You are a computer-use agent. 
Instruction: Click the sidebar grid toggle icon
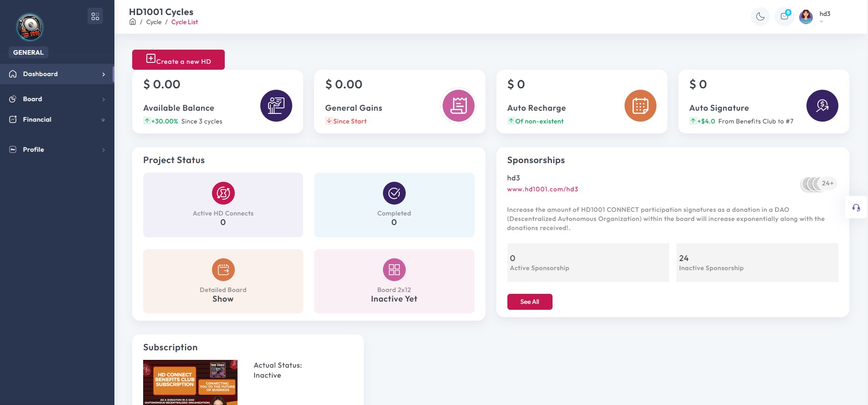click(95, 16)
